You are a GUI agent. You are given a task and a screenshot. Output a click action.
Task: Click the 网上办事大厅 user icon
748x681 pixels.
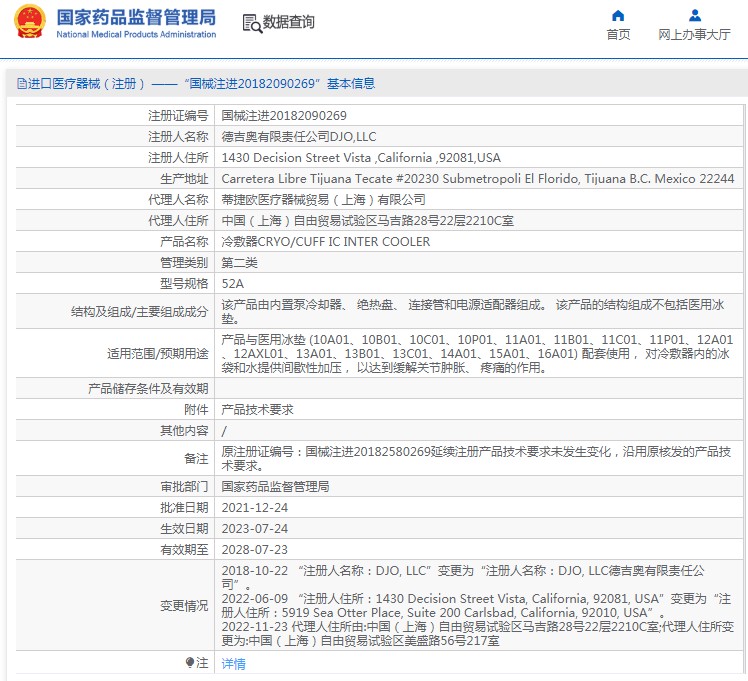[695, 16]
